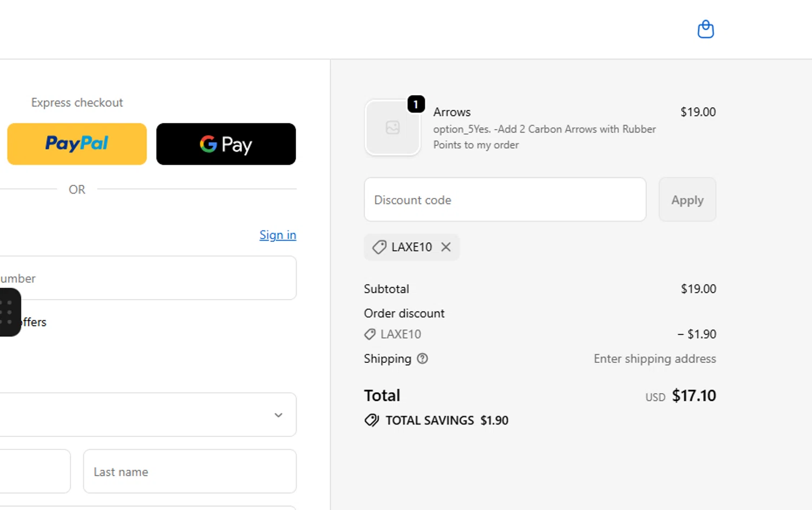Click the subtotal $19.00 amount
The width and height of the screenshot is (812, 510).
pos(698,289)
